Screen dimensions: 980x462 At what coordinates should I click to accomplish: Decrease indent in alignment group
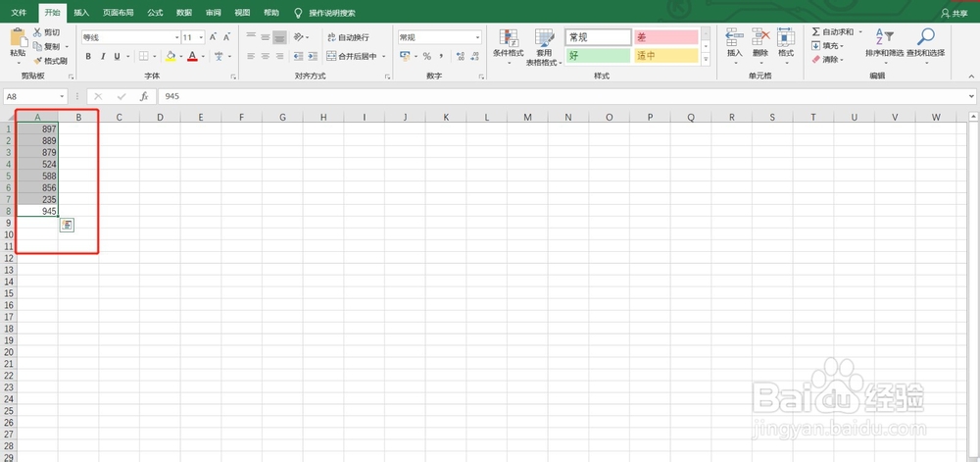click(298, 56)
